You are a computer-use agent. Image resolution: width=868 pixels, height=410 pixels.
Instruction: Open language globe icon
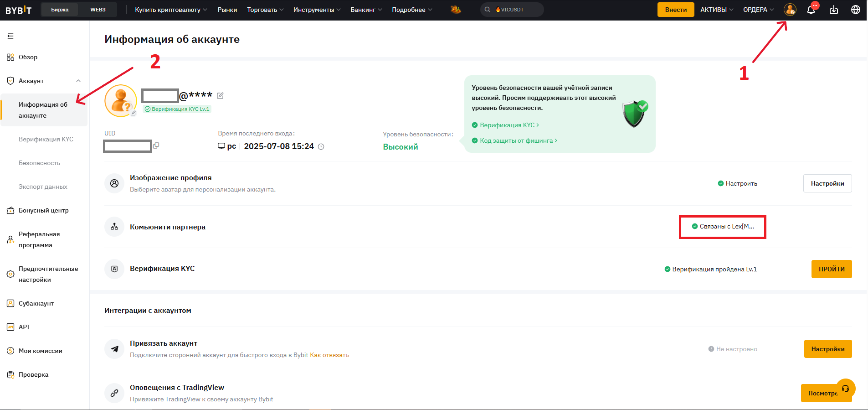pos(856,10)
